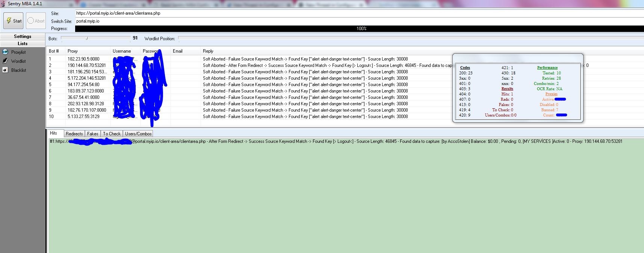Click the 'Users/Combos: 0/0' value
This screenshot has height=253, width=644.
coord(501,115)
